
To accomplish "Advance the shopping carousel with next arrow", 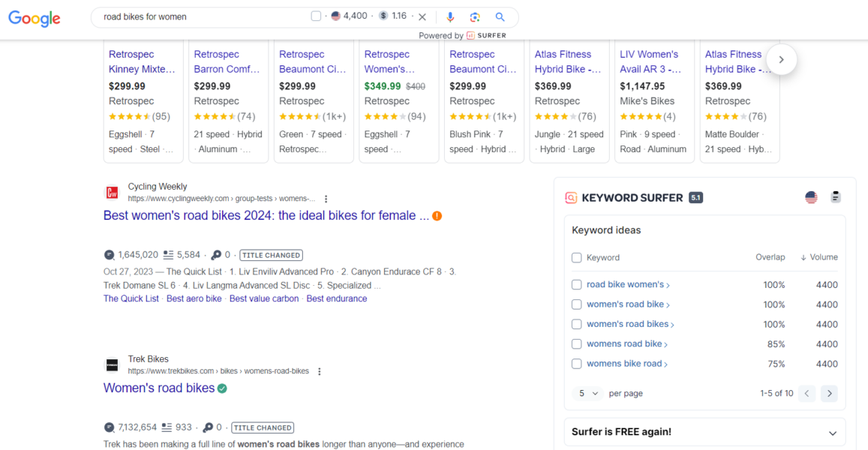I will click(x=781, y=59).
